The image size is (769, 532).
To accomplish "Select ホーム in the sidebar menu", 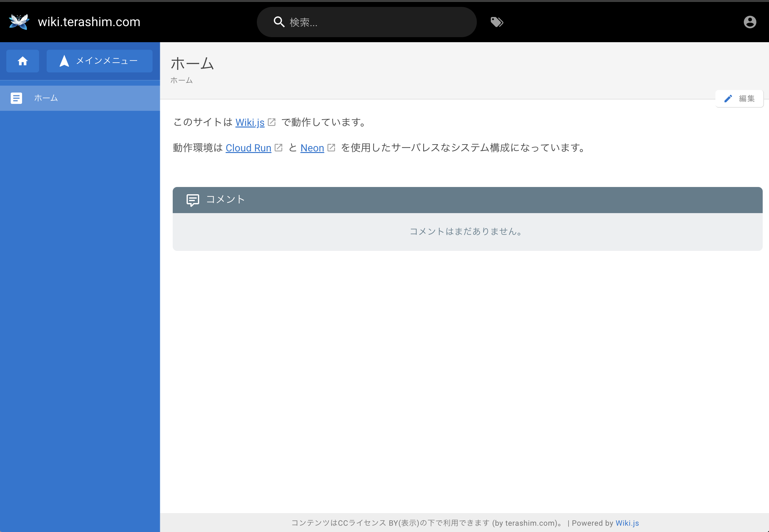I will pos(46,98).
